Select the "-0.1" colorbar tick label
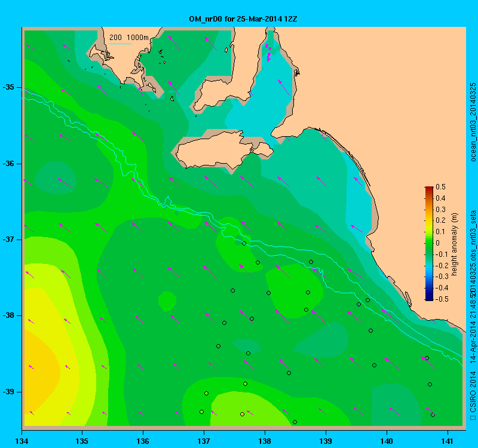 [x=442, y=254]
